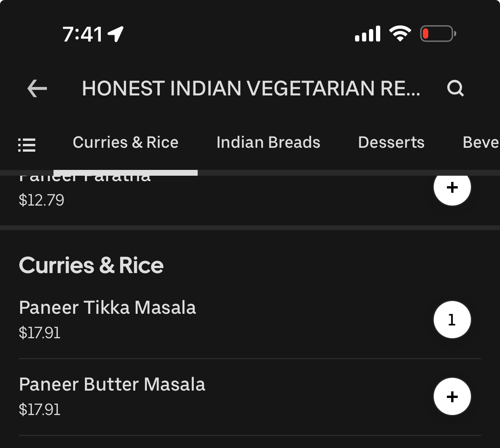Tap the $12.79 Paneer Paratha price
Viewport: 500px width, 448px height.
[41, 200]
